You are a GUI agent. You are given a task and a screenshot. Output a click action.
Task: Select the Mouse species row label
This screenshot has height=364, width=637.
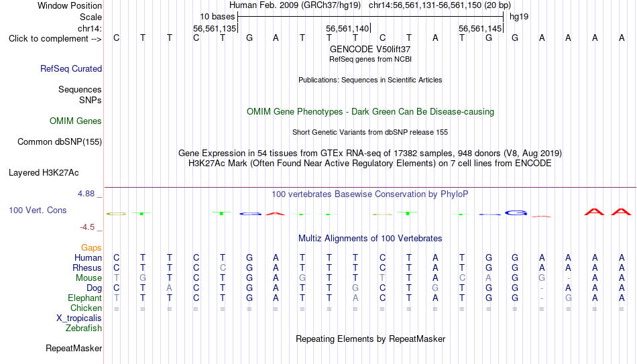89,278
